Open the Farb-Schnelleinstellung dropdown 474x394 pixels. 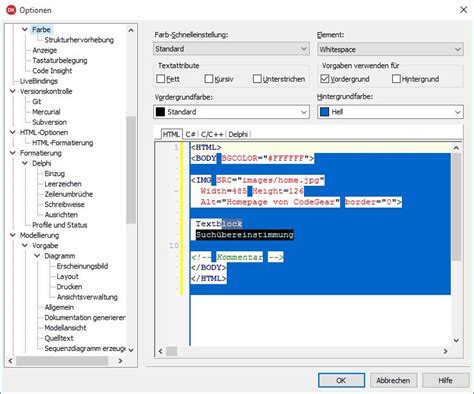[231, 49]
